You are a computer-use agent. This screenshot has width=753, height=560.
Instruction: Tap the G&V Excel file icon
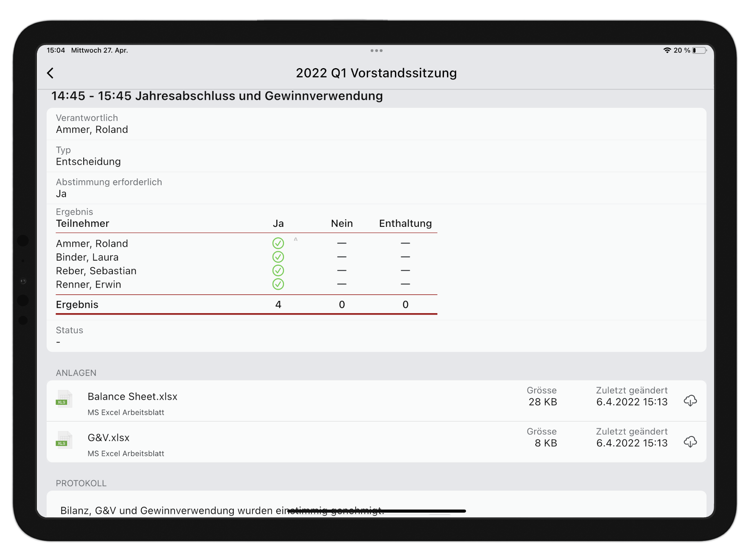[64, 440]
